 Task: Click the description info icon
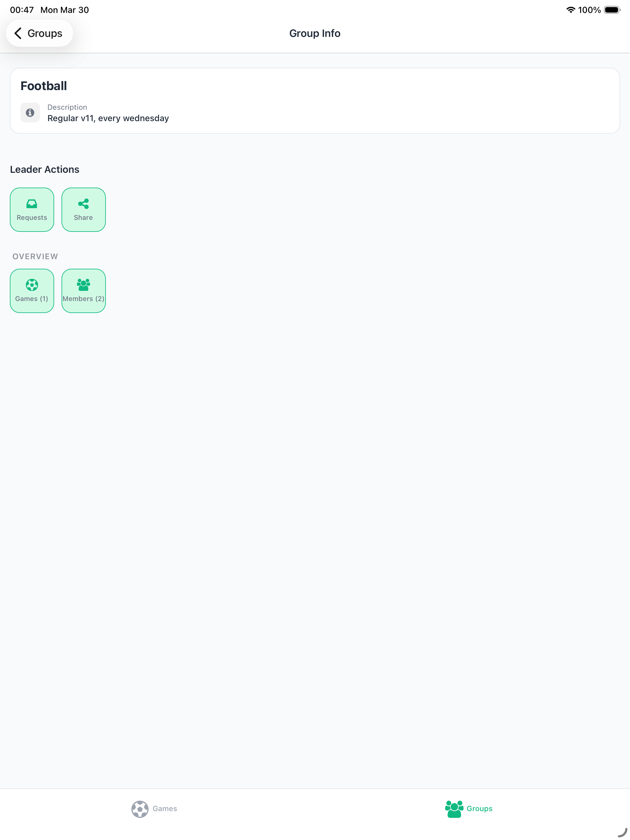coord(30,113)
